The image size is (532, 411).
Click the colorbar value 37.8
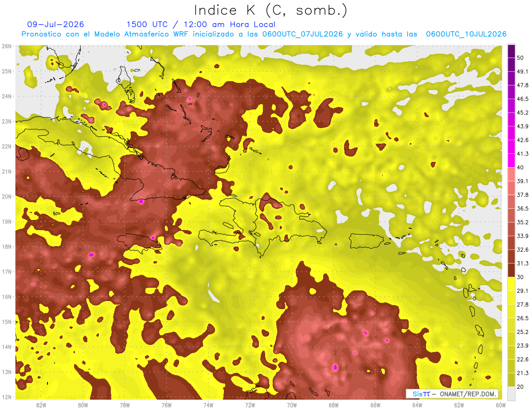(x=523, y=195)
